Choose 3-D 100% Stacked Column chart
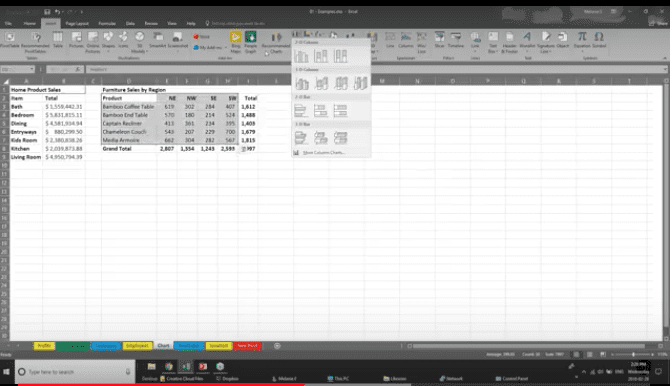The width and height of the screenshot is (672, 386). (341, 83)
